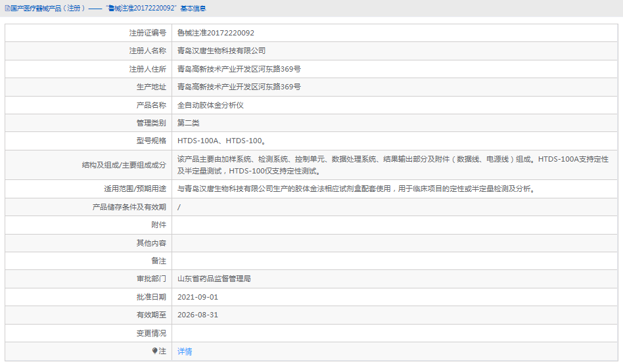Select approving department 山东省药品监督管理局
This screenshot has width=623, height=364.
(x=214, y=279)
